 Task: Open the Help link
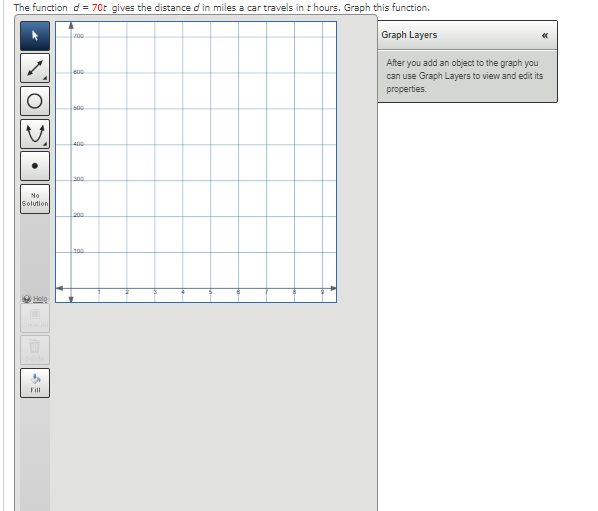[35, 299]
